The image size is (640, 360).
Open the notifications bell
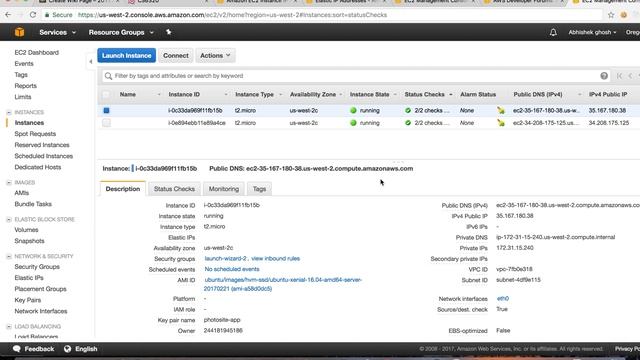553,32
